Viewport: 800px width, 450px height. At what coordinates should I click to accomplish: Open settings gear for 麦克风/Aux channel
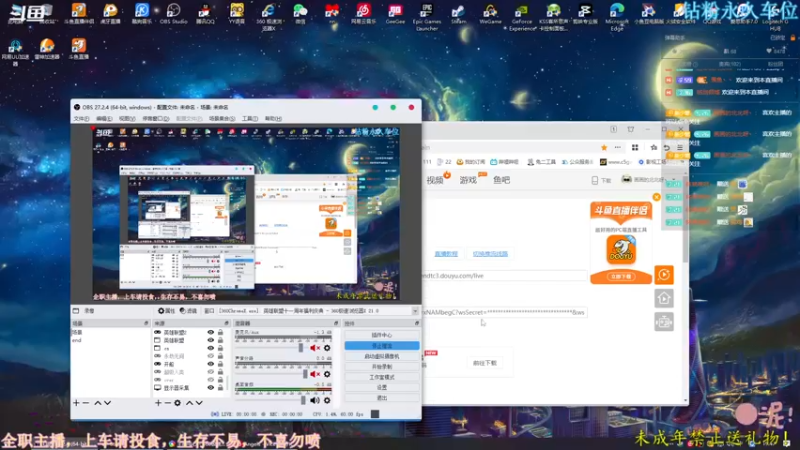327,348
